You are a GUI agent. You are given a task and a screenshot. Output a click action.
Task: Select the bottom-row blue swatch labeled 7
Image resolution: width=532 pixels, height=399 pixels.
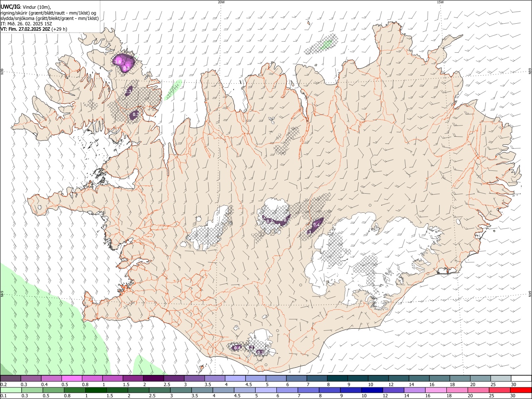(x=308, y=390)
